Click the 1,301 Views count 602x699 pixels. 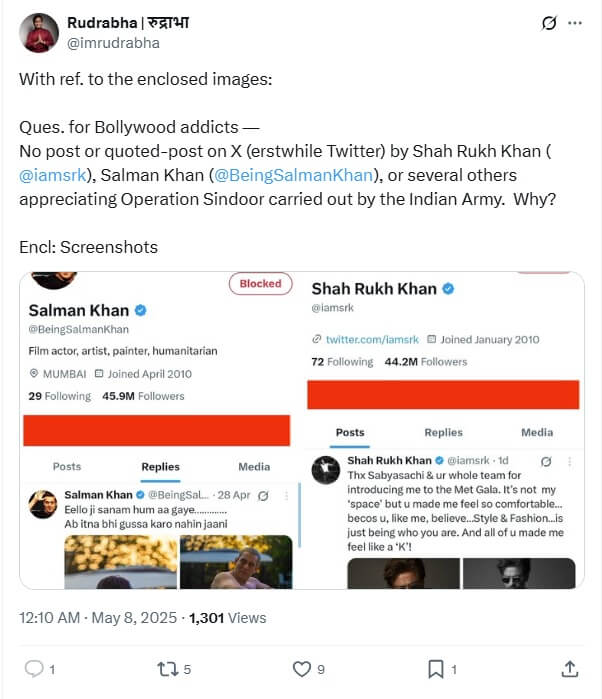pos(227,618)
